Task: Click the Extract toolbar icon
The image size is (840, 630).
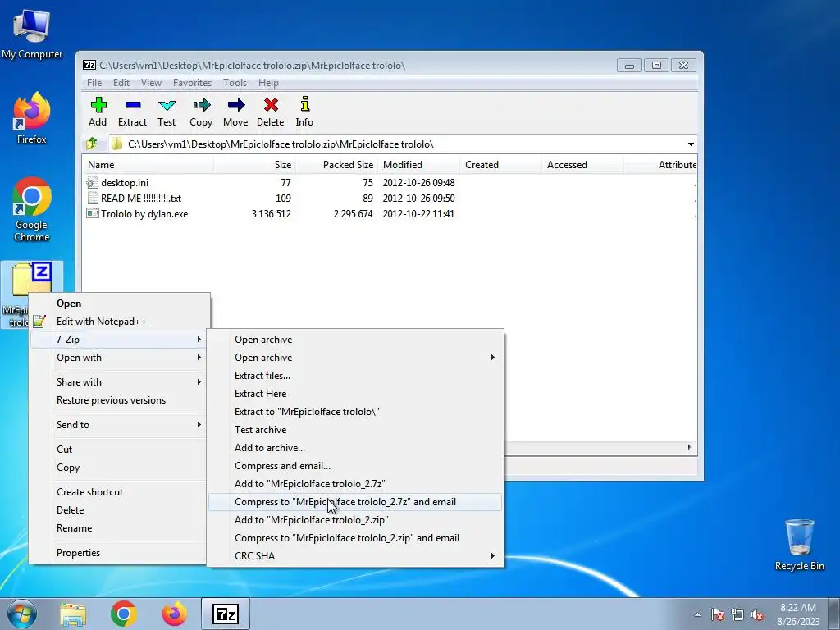Action: (132, 104)
